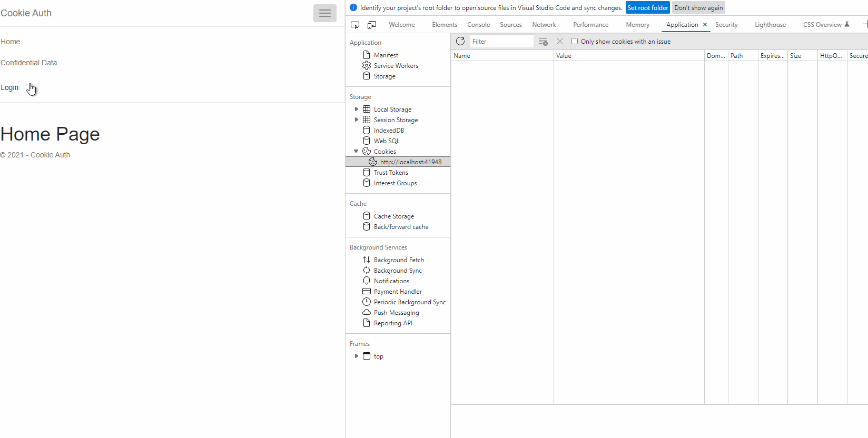The image size is (868, 438).
Task: Open Back/forward cache entry
Action: coord(401,226)
